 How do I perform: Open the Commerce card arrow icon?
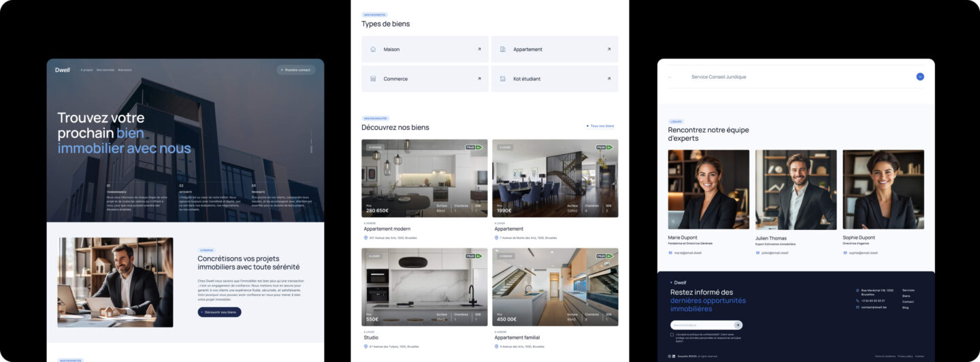[479, 78]
